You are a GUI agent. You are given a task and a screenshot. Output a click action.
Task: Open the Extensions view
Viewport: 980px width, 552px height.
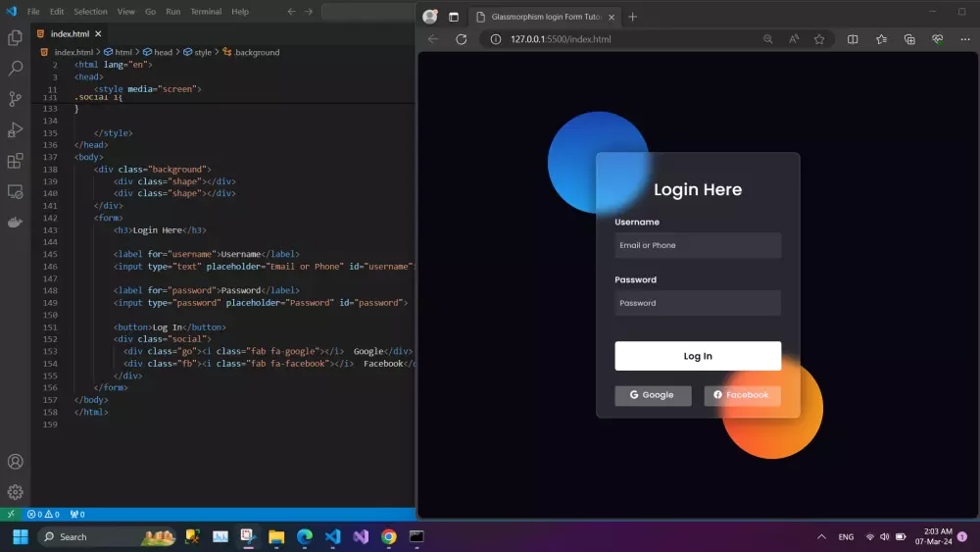pyautogui.click(x=15, y=161)
